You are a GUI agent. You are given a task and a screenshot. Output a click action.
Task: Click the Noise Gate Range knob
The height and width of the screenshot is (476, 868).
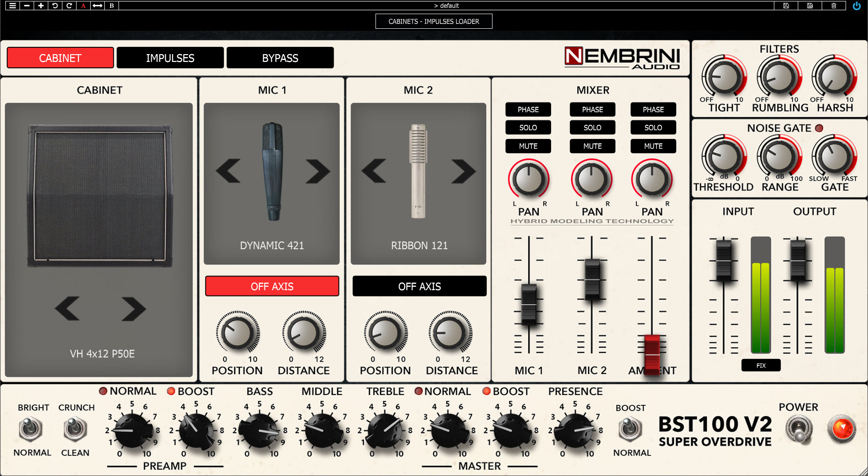point(779,157)
